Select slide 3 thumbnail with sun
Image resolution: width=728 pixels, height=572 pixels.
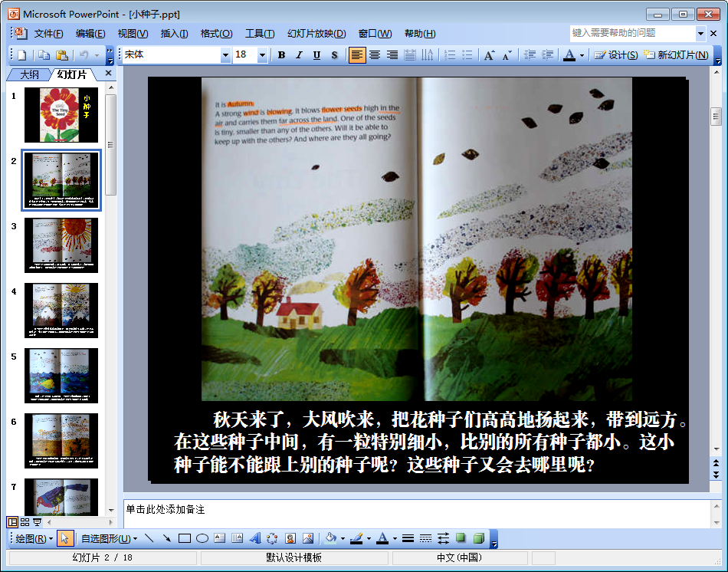pos(61,245)
